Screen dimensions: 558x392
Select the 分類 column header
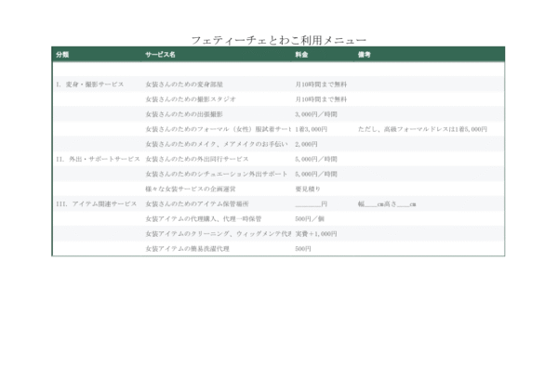[x=62, y=55]
